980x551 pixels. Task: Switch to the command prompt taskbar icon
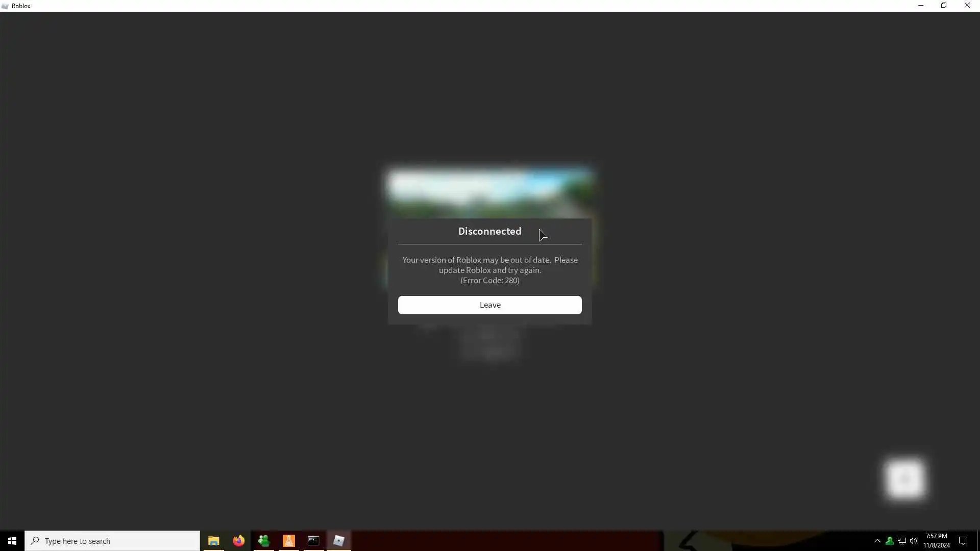tap(313, 541)
